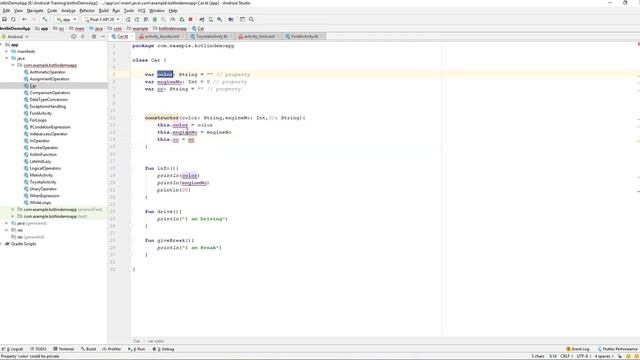Open the Event Log panel

578,349
